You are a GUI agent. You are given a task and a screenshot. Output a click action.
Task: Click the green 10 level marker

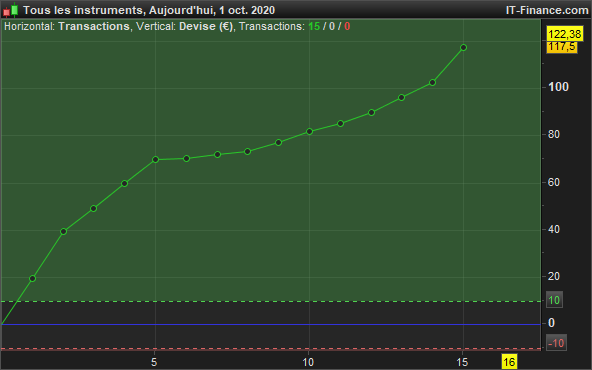click(x=554, y=300)
